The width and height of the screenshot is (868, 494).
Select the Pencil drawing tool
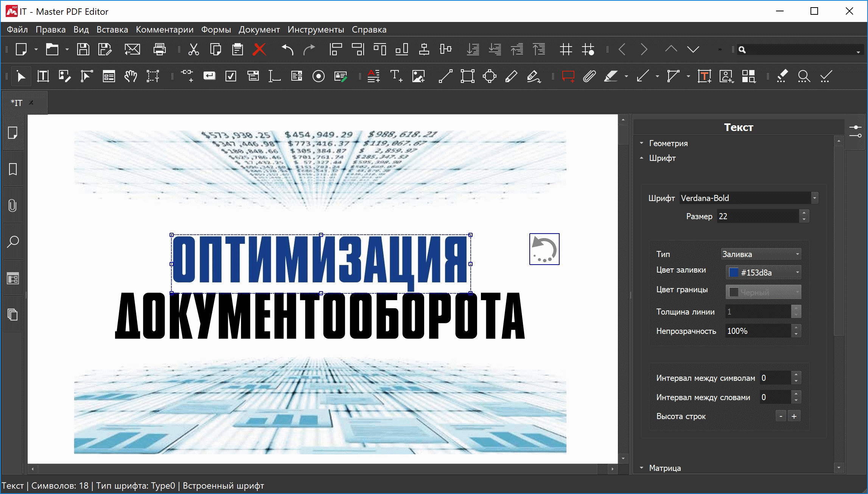coord(511,76)
